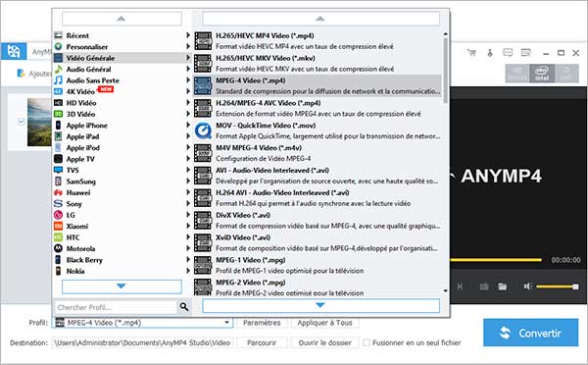
Task: Select the Audio Général music note icon
Action: [x=58, y=69]
